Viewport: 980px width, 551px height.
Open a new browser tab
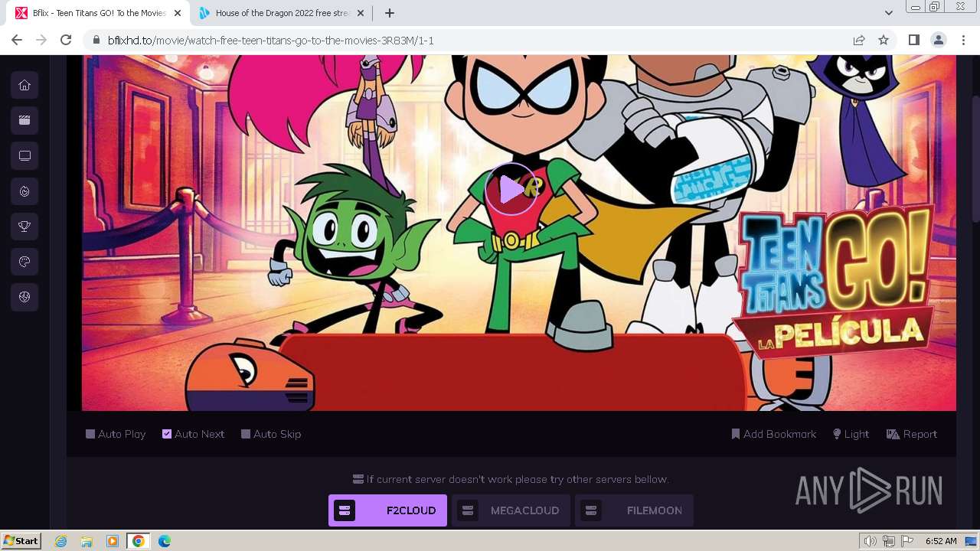coord(389,13)
